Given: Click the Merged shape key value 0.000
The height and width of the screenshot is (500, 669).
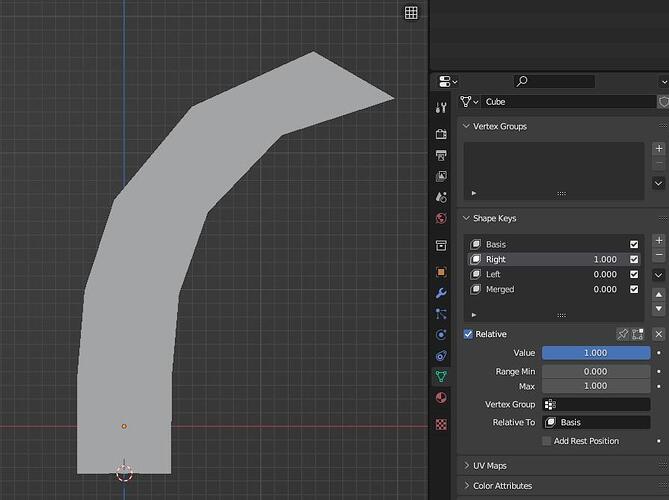Looking at the screenshot, I should [x=605, y=289].
